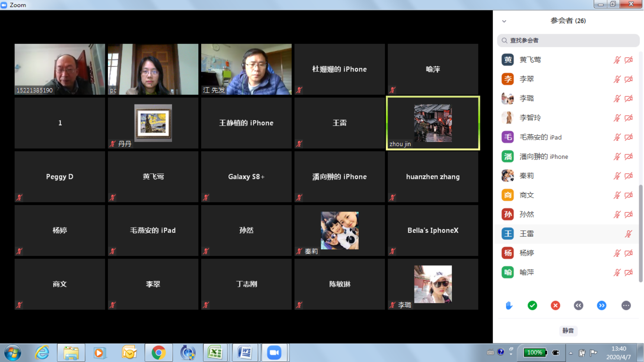Select 孙然 in the participants list

pyautogui.click(x=526, y=214)
